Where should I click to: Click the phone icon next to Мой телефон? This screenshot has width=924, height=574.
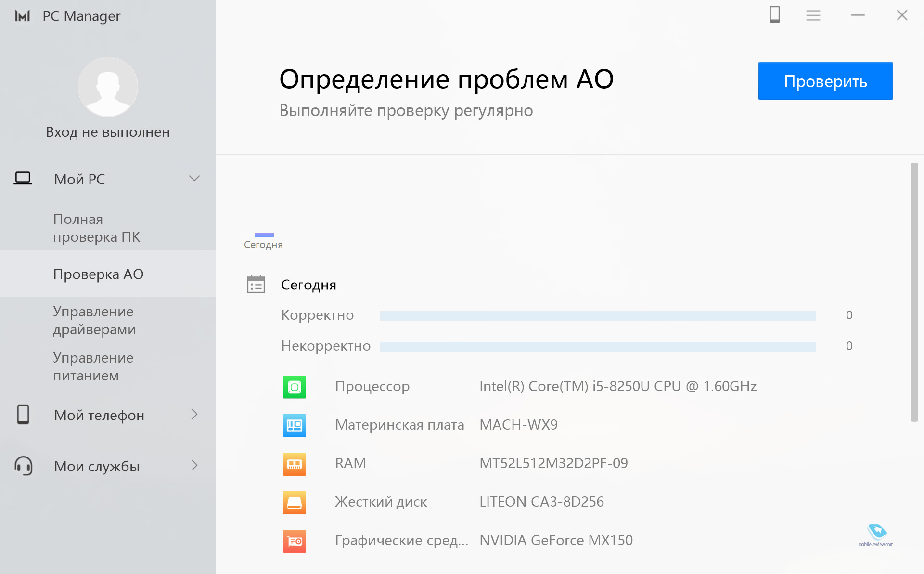[x=23, y=415]
